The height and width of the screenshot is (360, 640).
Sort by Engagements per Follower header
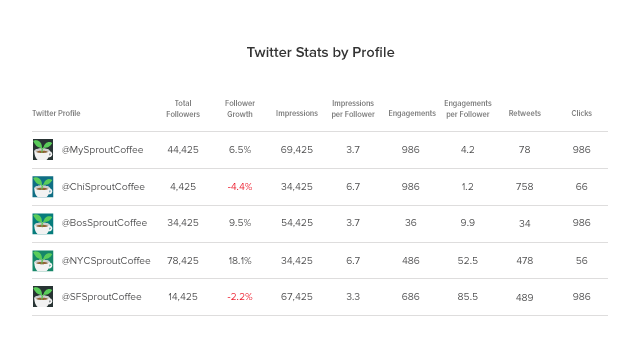click(468, 109)
